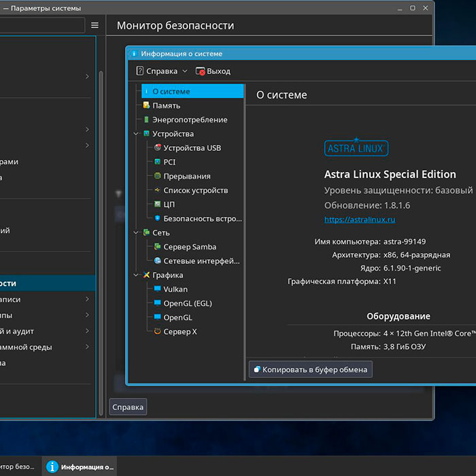Viewport: 476px width, 476px height.
Task: Click the search field in Параметры системы
Action: coord(42,25)
